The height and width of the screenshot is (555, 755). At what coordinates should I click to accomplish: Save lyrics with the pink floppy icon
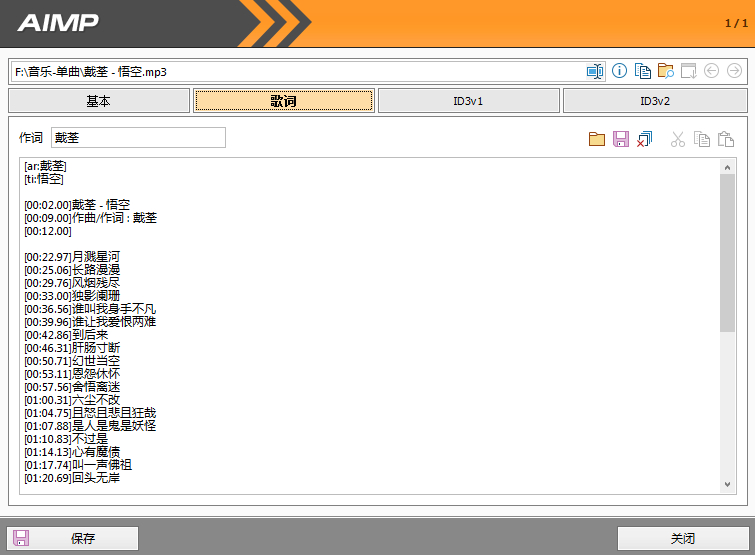[621, 140]
